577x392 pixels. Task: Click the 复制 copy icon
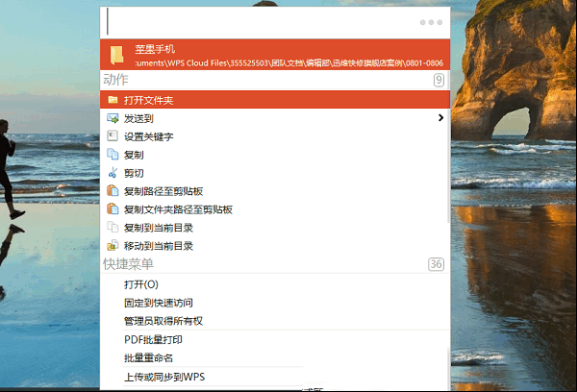click(113, 155)
